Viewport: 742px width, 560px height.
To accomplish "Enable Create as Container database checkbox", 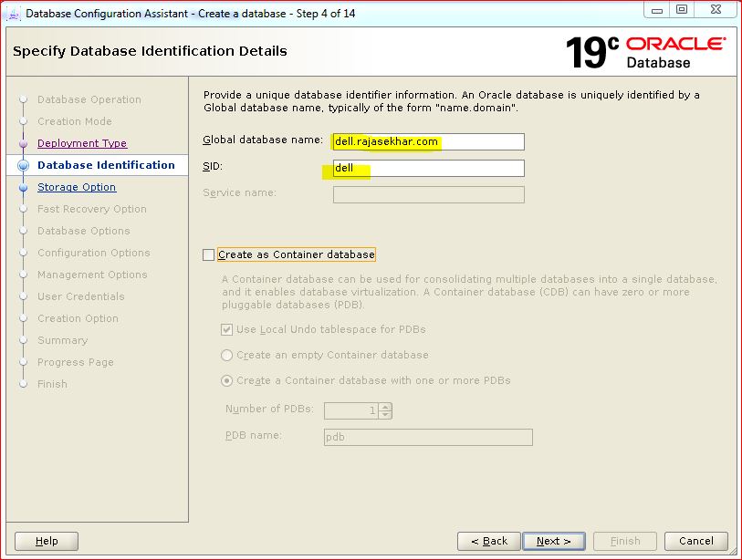I will (209, 255).
